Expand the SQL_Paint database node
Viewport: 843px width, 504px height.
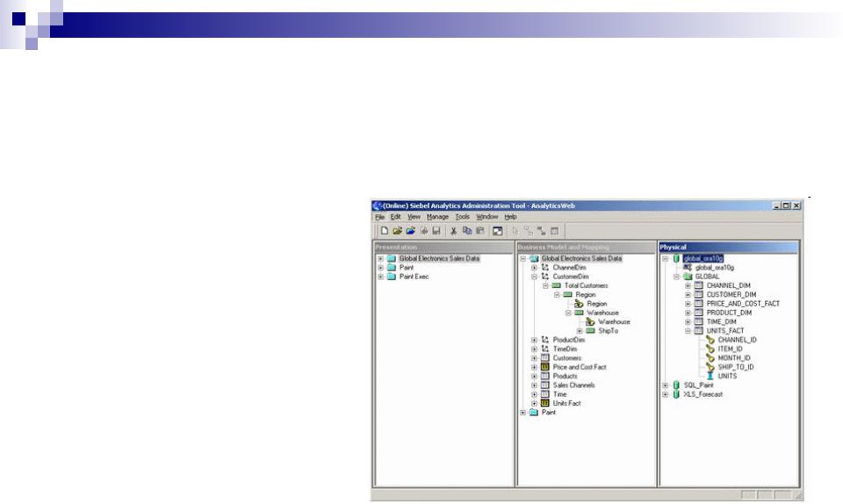665,385
